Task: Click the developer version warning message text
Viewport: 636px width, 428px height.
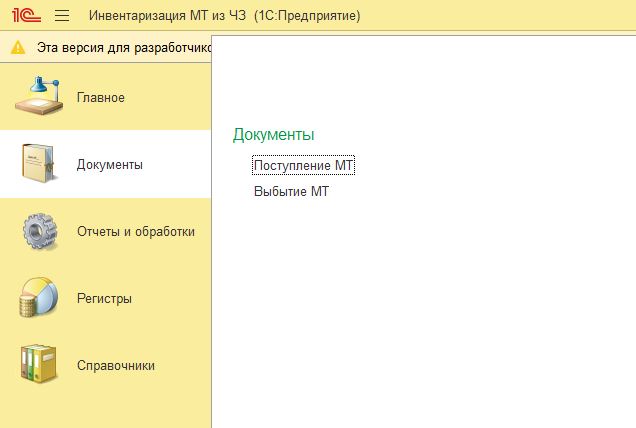Action: click(x=124, y=47)
